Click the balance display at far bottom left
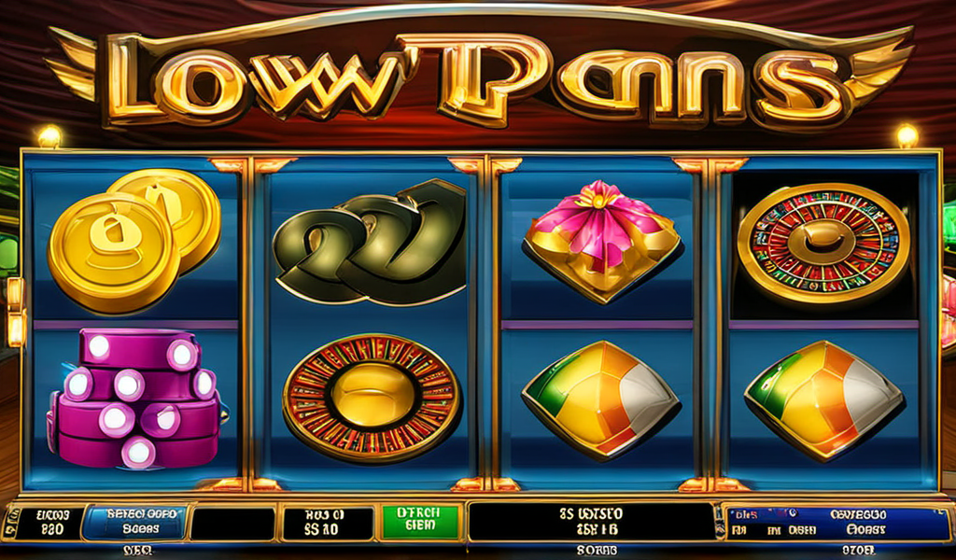956x560 pixels. (x=50, y=523)
